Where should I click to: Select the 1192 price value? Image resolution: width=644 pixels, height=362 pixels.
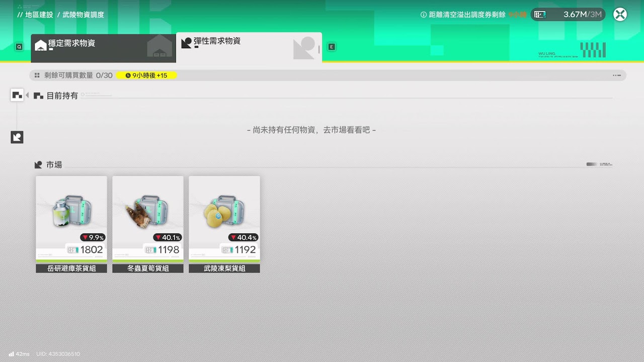coord(245,249)
